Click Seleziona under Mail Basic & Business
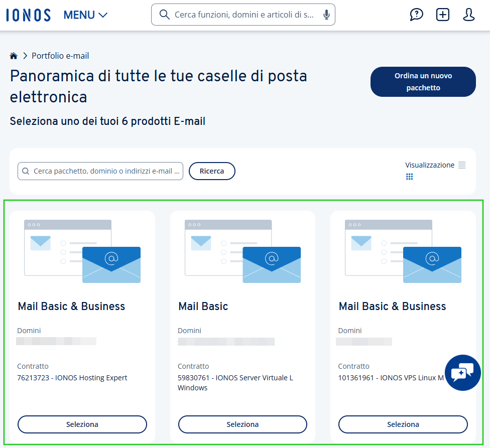 tap(82, 424)
